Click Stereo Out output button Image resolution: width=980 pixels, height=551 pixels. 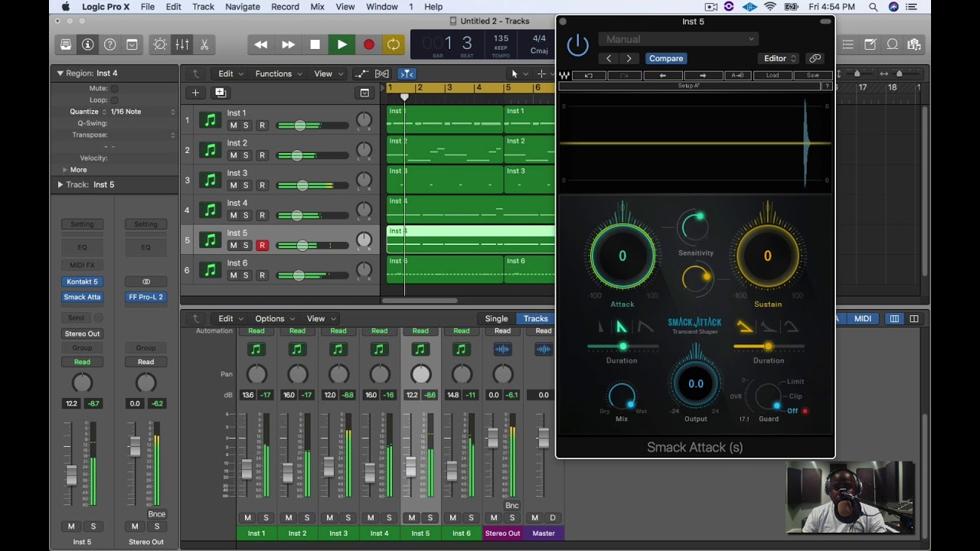pos(82,334)
